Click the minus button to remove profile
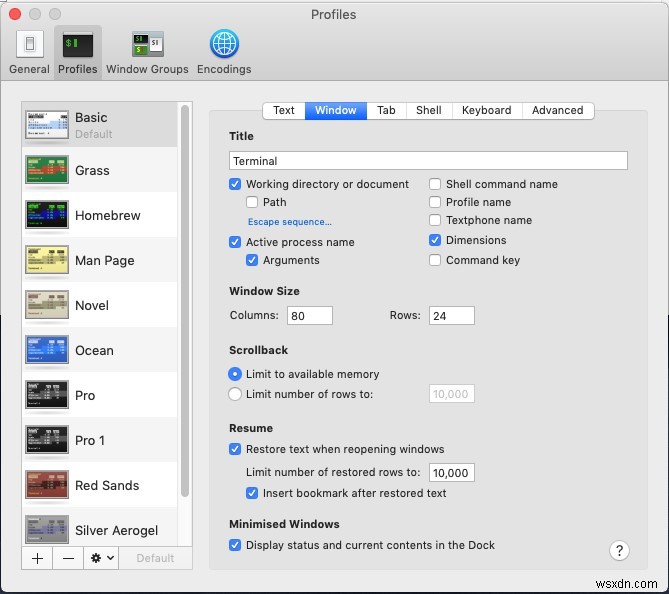The width and height of the screenshot is (669, 594). [x=68, y=558]
